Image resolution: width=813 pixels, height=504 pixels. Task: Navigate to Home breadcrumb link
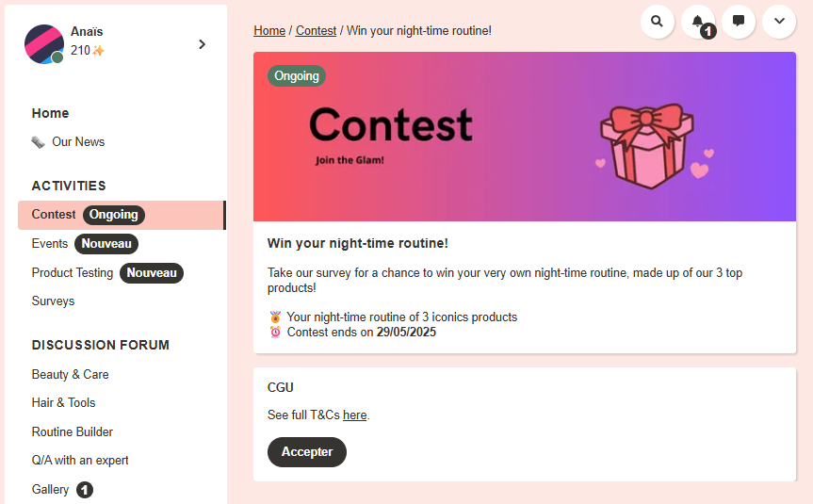(x=269, y=31)
